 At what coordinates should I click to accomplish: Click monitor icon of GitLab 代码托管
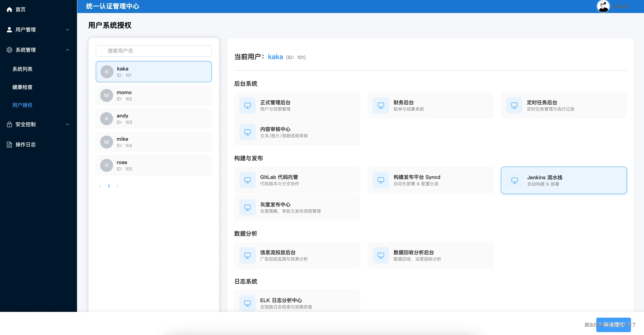[247, 180]
